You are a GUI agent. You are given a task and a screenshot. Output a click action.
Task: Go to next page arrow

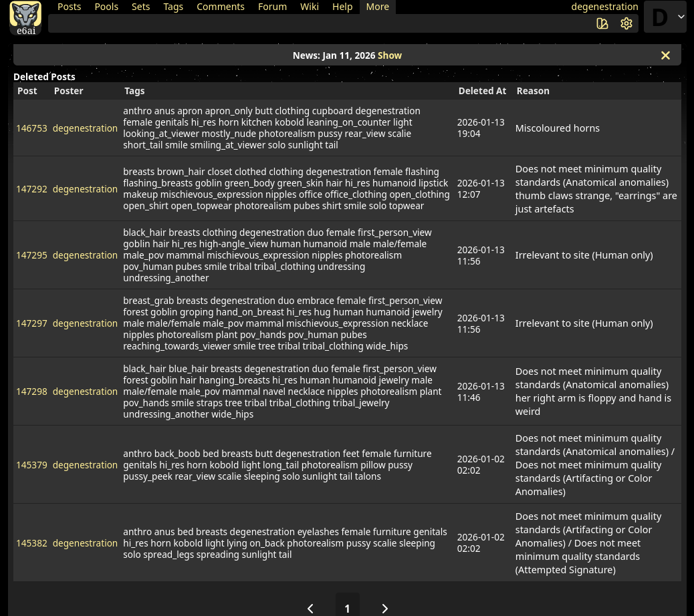[x=384, y=609]
